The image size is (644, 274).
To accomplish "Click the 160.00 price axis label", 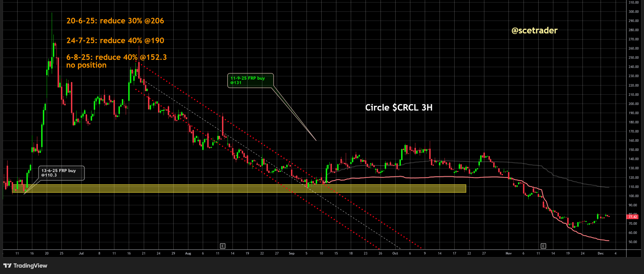I will point(633,141).
